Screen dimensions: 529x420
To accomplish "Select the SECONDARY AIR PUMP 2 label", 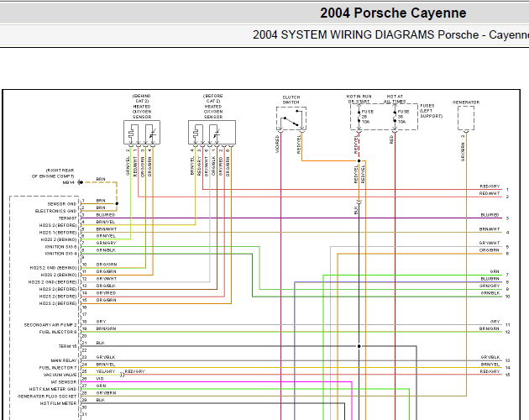I will 50,325.
